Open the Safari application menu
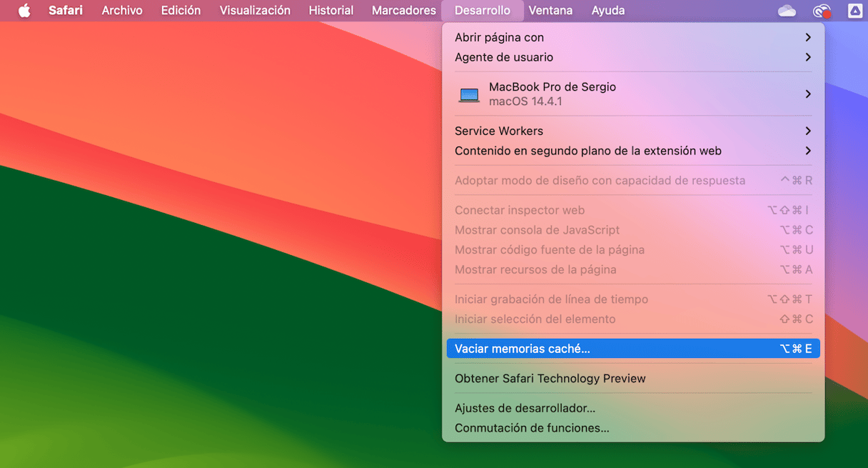868x468 pixels. 66,11
